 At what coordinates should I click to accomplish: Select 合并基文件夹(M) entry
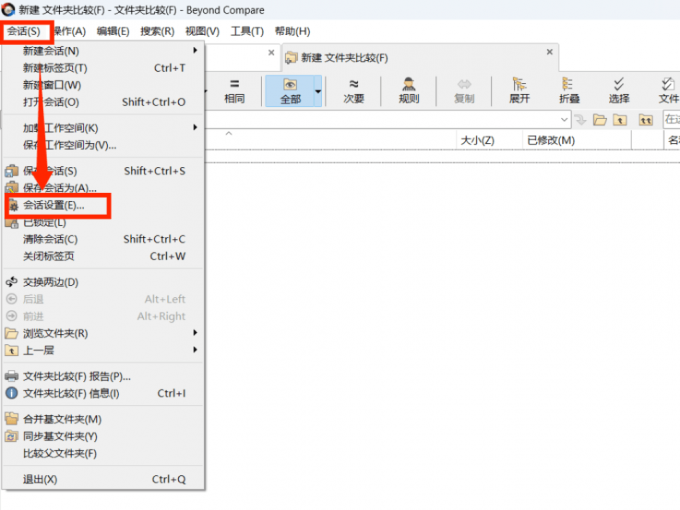coord(103,419)
